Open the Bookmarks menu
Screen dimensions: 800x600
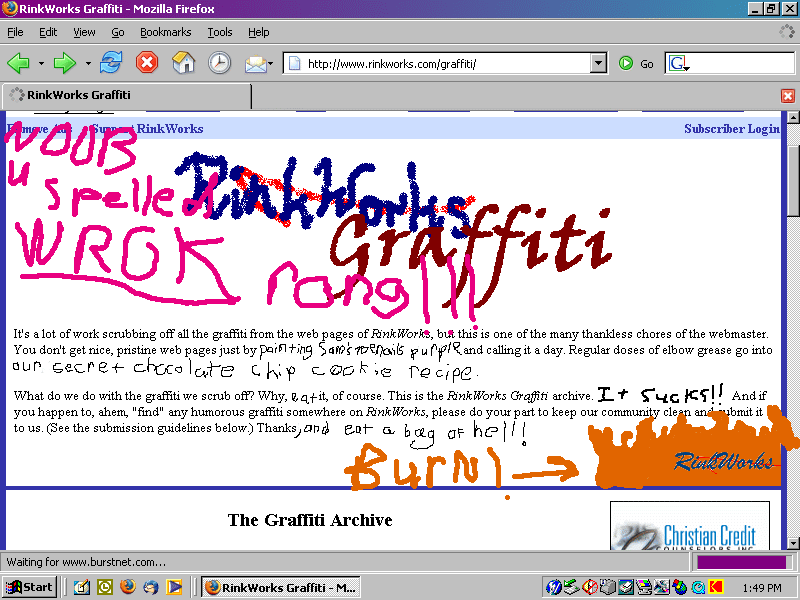[166, 32]
